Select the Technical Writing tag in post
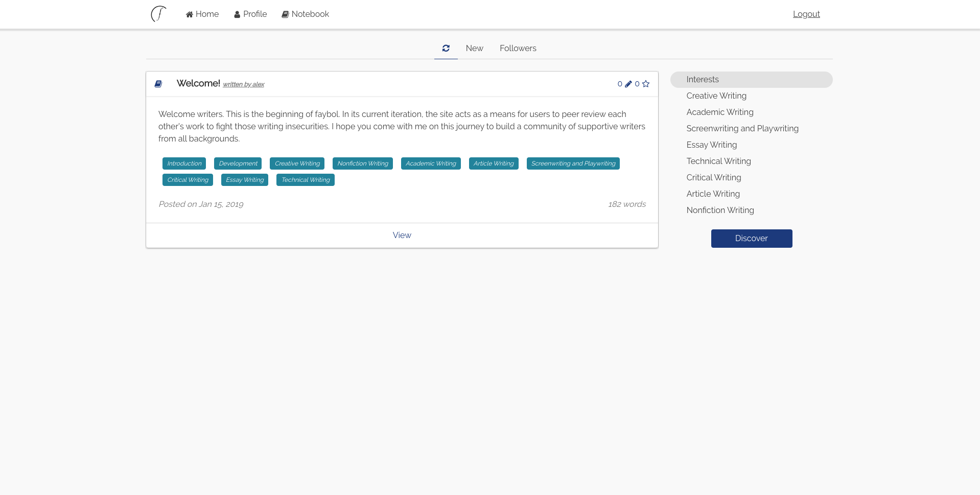Viewport: 980px width, 495px height. tap(306, 180)
